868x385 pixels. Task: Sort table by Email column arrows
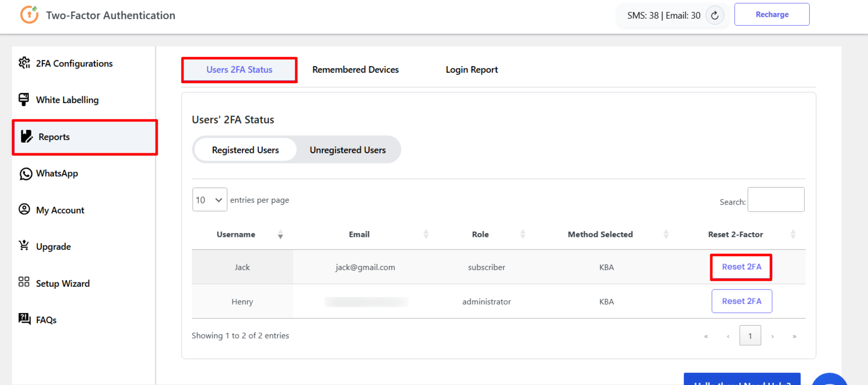[x=426, y=234]
